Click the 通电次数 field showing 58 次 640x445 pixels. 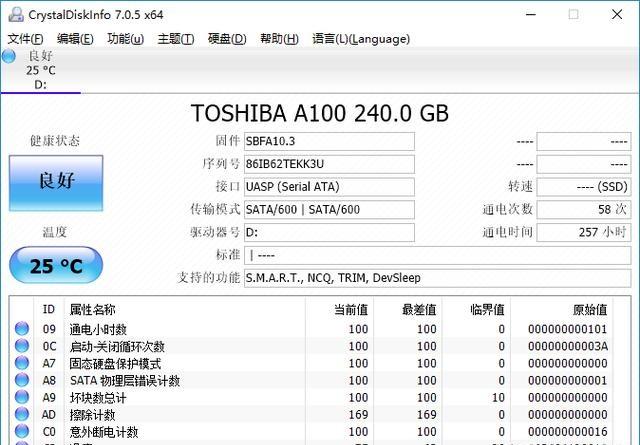pos(584,210)
